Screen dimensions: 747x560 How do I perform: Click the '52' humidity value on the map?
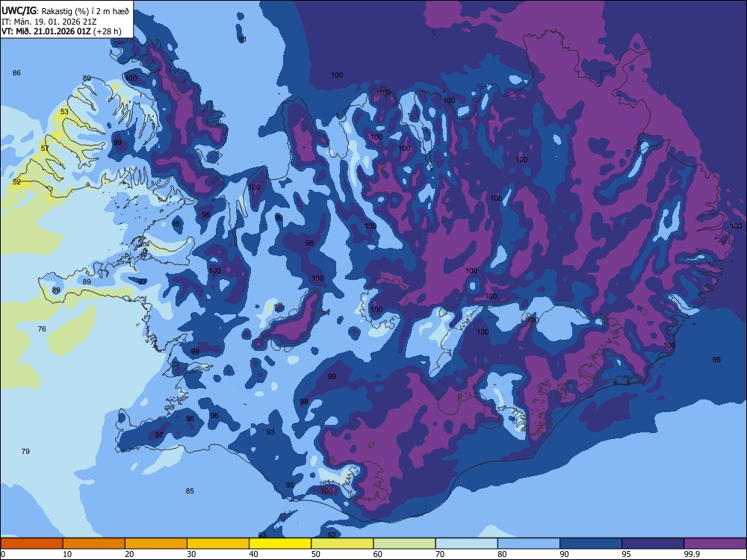[x=16, y=182]
